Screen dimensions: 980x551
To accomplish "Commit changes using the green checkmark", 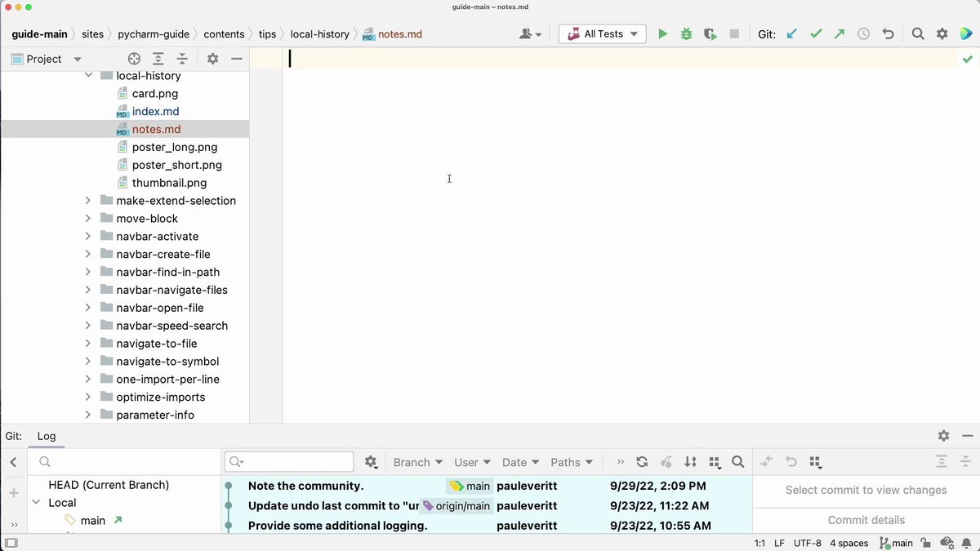I will pos(815,33).
